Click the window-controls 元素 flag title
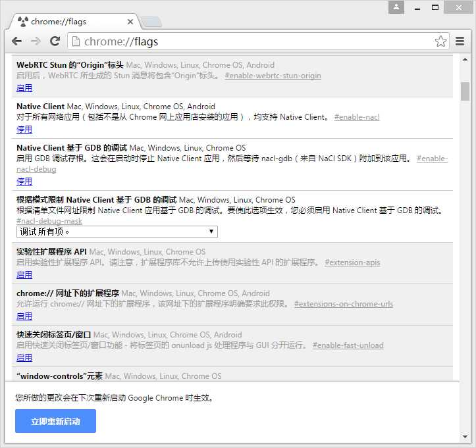This screenshot has width=476, height=448. 59,376
